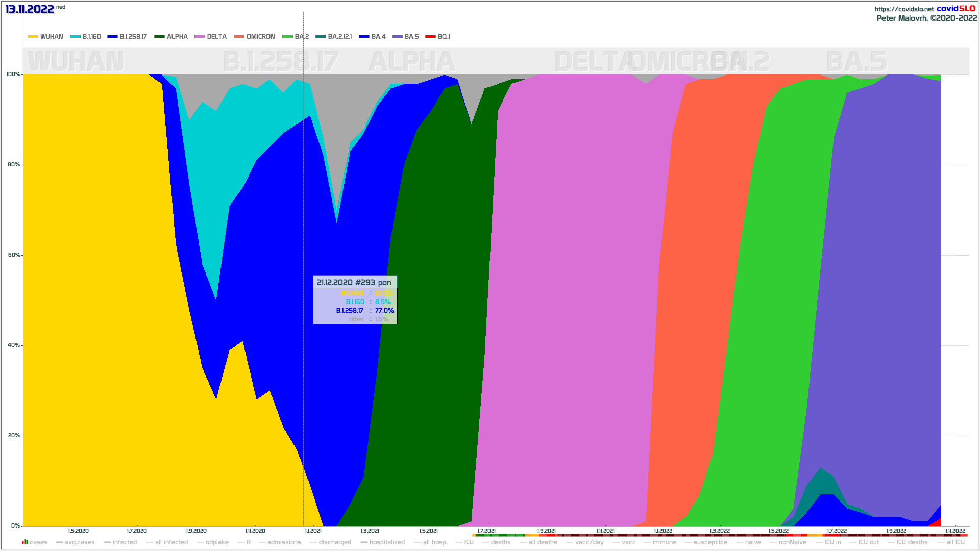
Task: Click the BA.4 legend color marker
Action: click(x=364, y=37)
